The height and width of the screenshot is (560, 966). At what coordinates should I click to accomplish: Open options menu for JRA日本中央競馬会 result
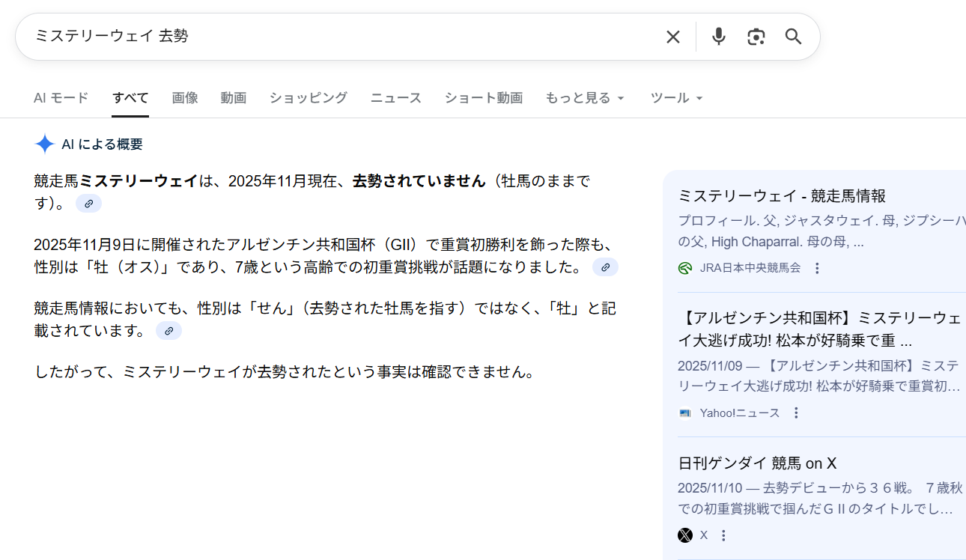(817, 268)
